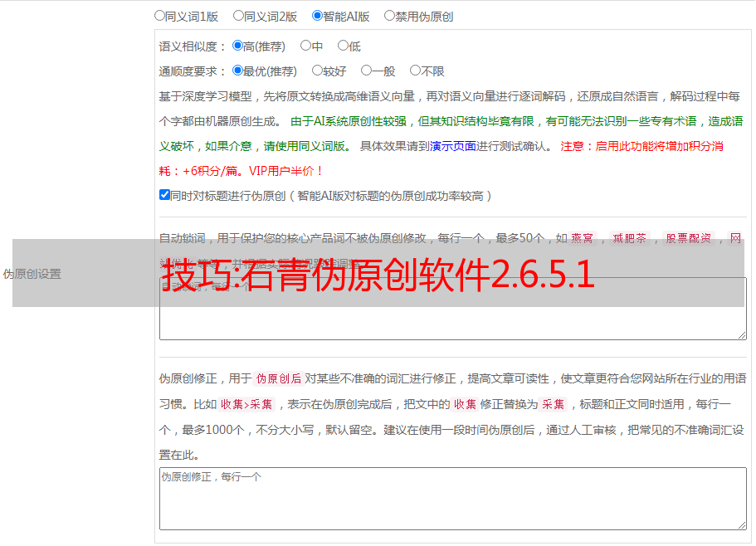756x546 pixels.
Task: Set 通顺度要求 to 不限
Action: pos(415,71)
